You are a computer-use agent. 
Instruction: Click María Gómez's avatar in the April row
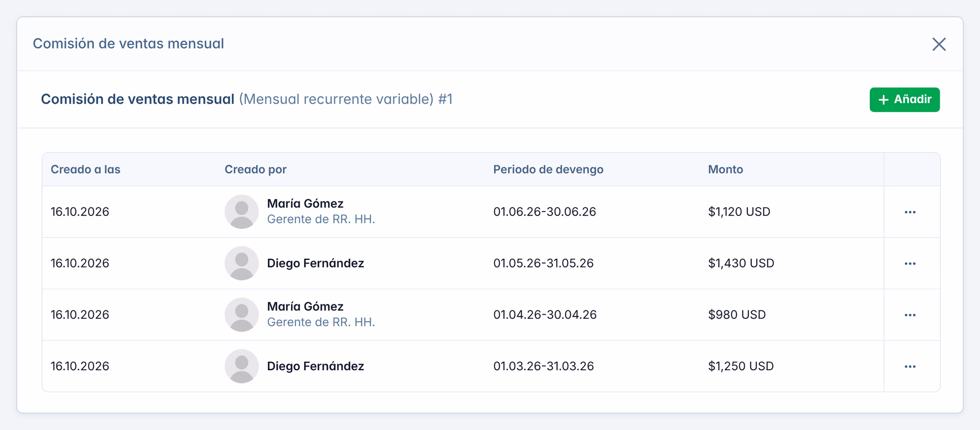(241, 315)
